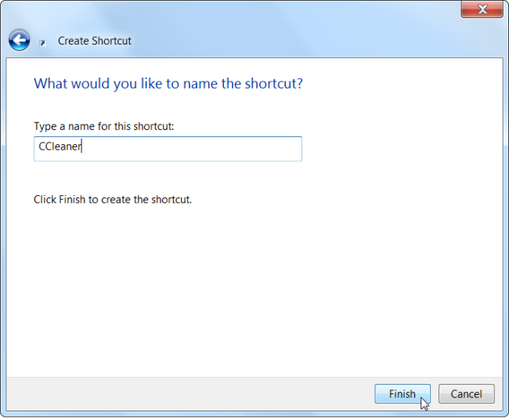Image resolution: width=509 pixels, height=420 pixels.
Task: Cancel the shortcut creation wizard
Action: [x=466, y=394]
